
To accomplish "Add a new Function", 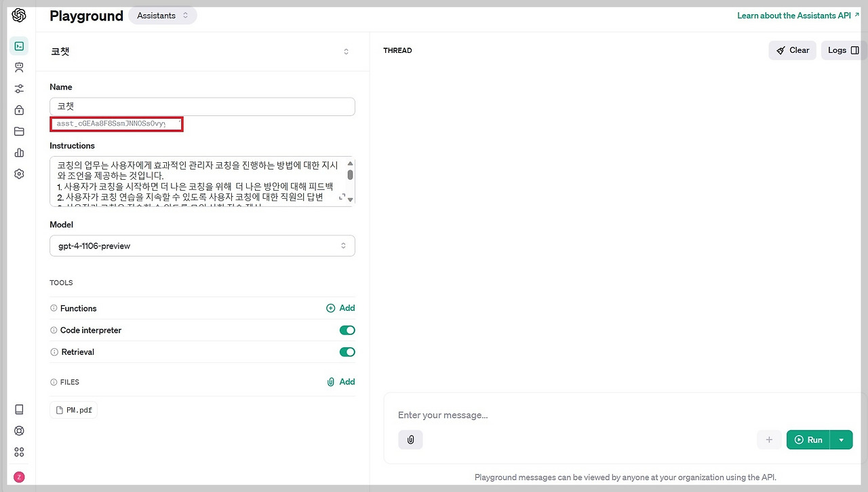I will click(340, 308).
